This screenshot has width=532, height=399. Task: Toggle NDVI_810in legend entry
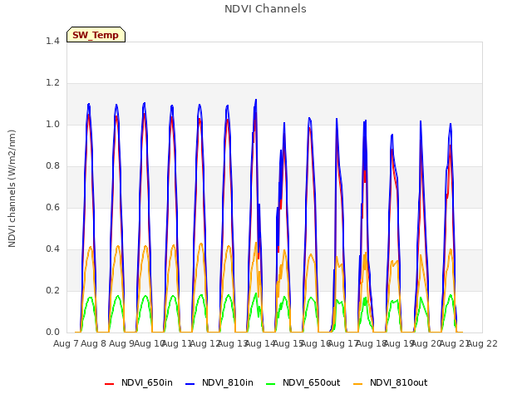tap(219, 383)
